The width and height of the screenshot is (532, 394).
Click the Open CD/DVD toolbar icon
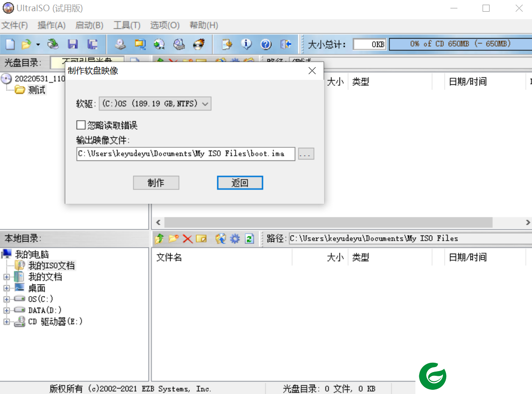(53, 44)
